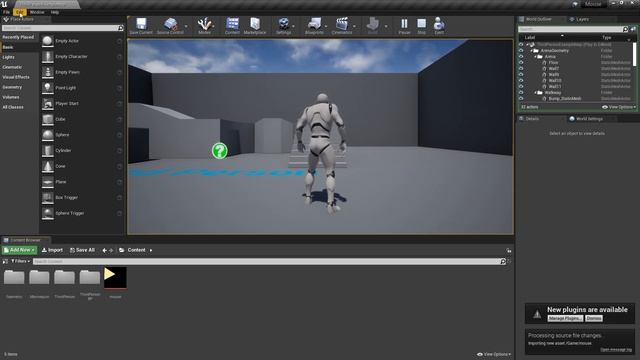Open the File menu

click(x=7, y=12)
